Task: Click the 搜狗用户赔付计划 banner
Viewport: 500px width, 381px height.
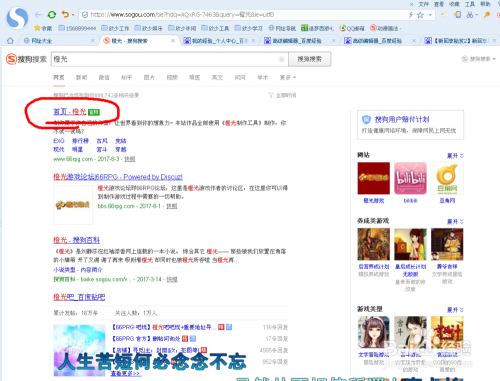Action: (x=410, y=124)
